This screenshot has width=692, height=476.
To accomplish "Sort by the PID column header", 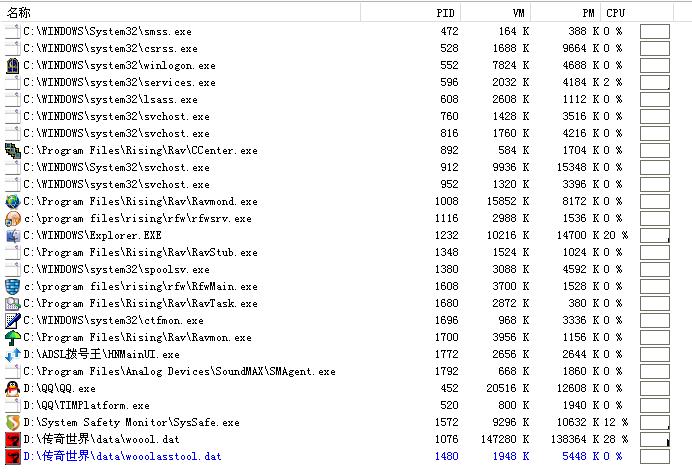I will tap(411, 13).
